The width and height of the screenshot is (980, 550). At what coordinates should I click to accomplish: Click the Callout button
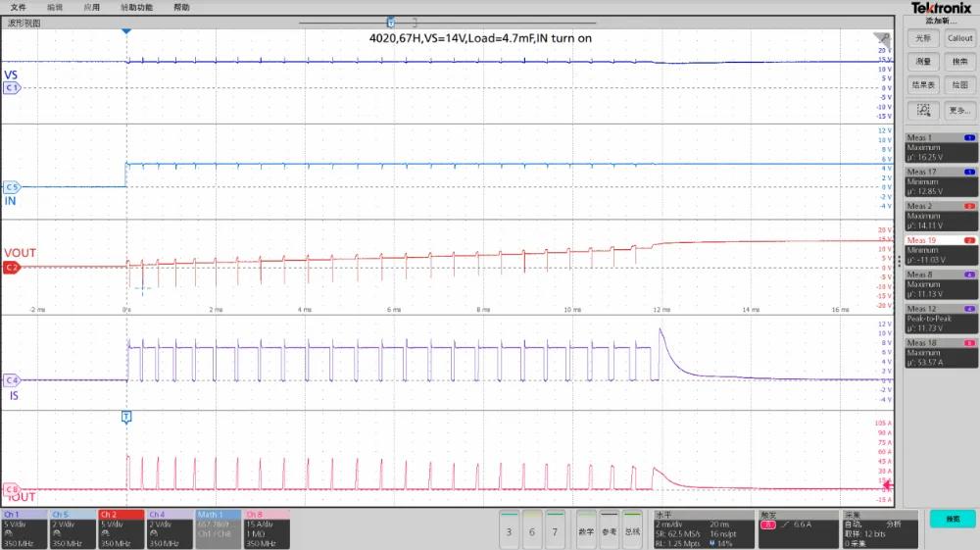[x=959, y=38]
